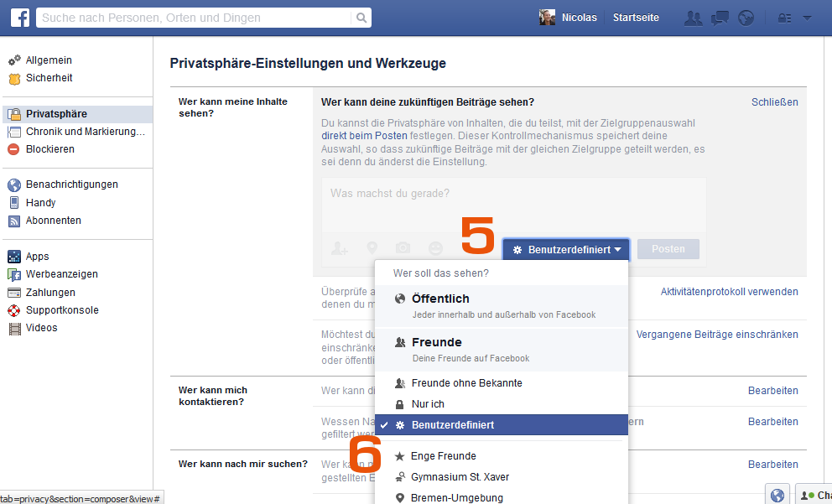
Task: Click the Schließen link
Action: 774,102
